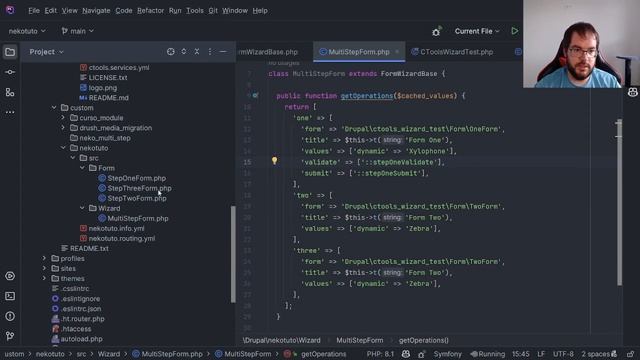Image resolution: width=640 pixels, height=360 pixels.
Task: Open the Navigate menu
Action: 96,11
